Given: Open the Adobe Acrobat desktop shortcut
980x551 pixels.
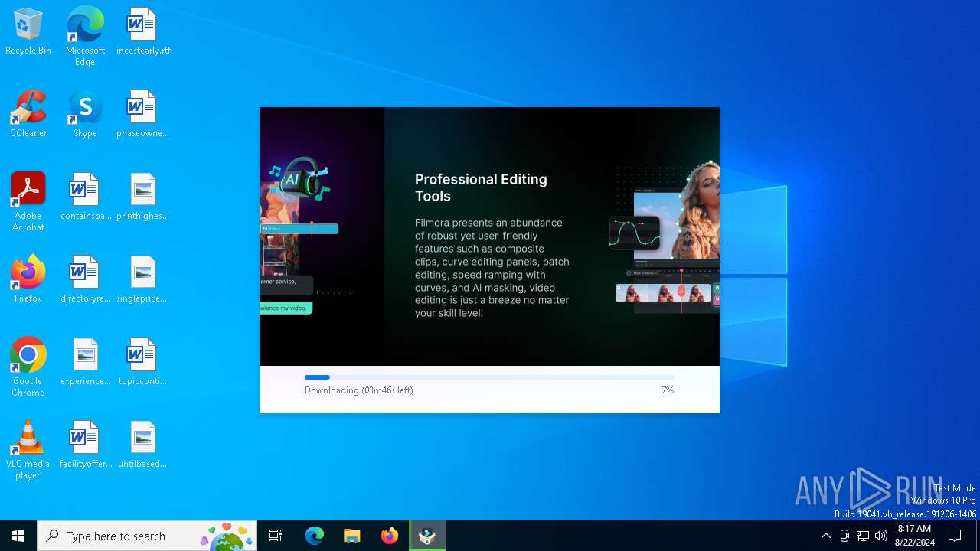Looking at the screenshot, I should click(x=28, y=202).
